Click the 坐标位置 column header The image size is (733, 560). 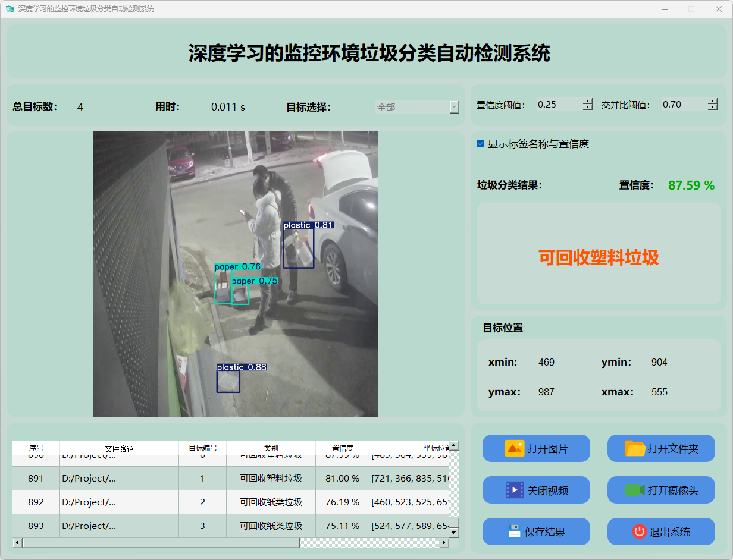tap(409, 448)
